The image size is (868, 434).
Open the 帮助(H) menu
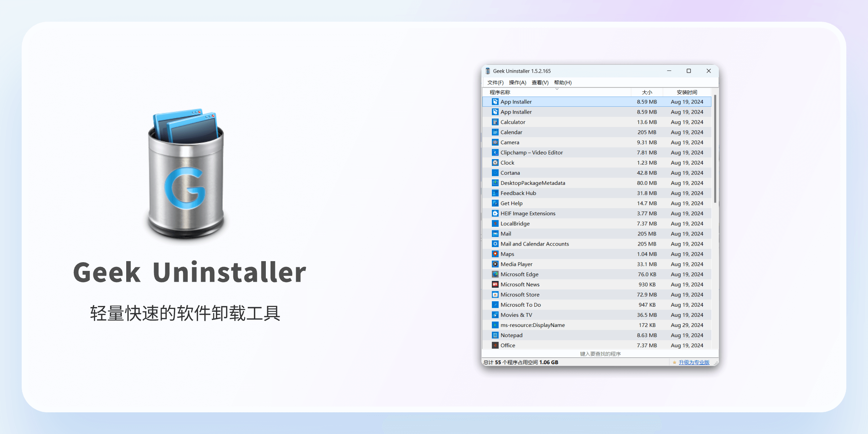(563, 82)
